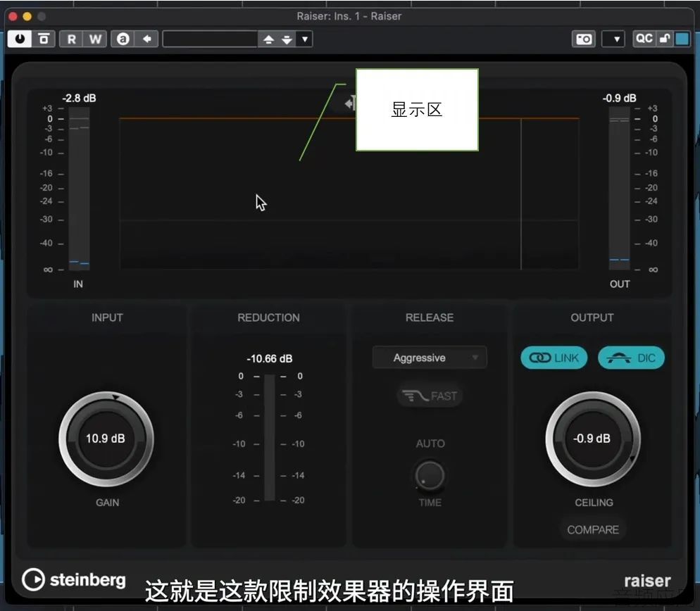
Task: Minimize the Raiser window with yellow button
Action: [x=27, y=16]
